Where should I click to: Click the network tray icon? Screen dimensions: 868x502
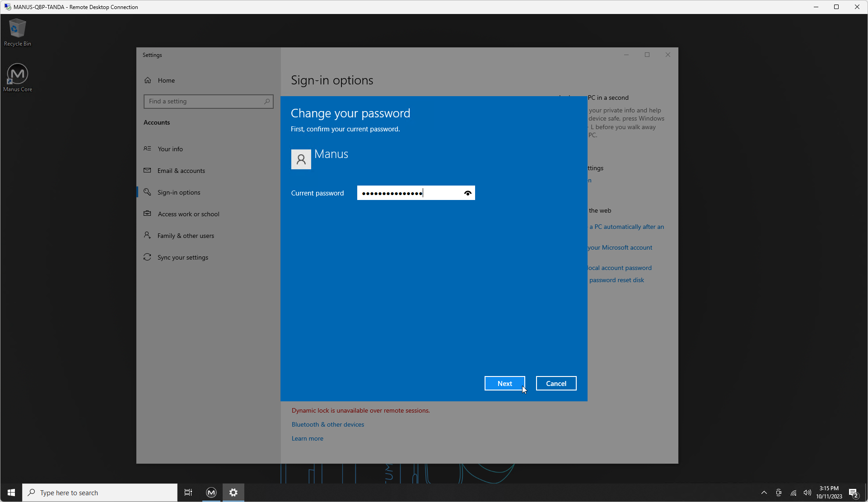(x=793, y=493)
